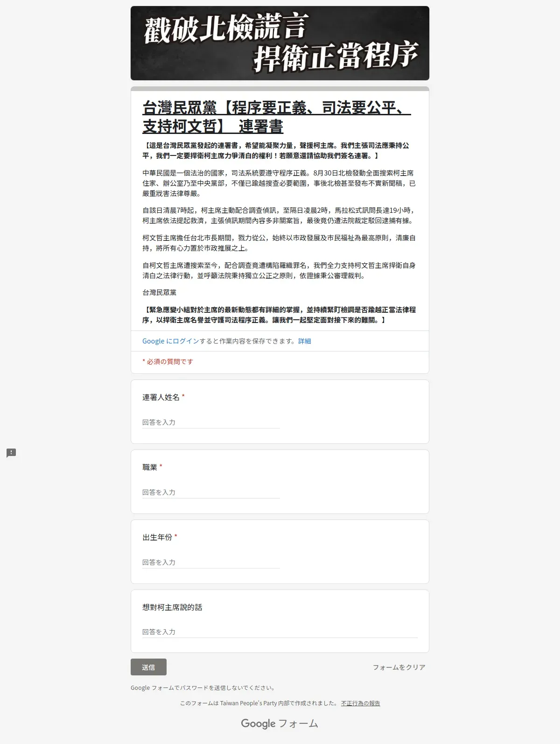Viewport: 560px width, 744px height.
Task: Click the 出生年份 answer input field
Action: [x=211, y=562]
